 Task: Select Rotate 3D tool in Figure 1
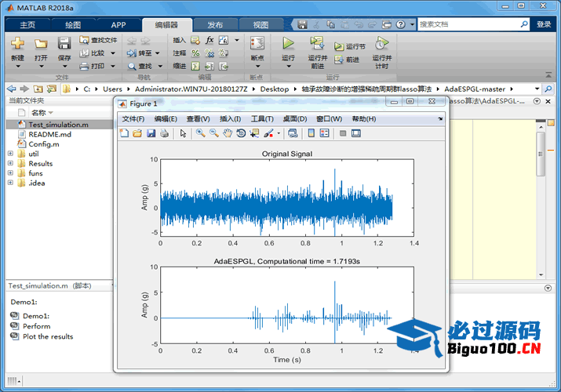coord(241,133)
